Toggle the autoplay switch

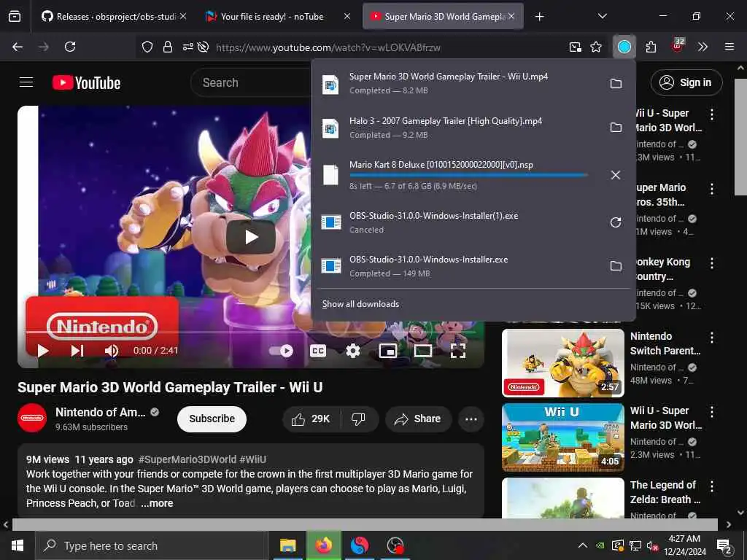pyautogui.click(x=281, y=351)
